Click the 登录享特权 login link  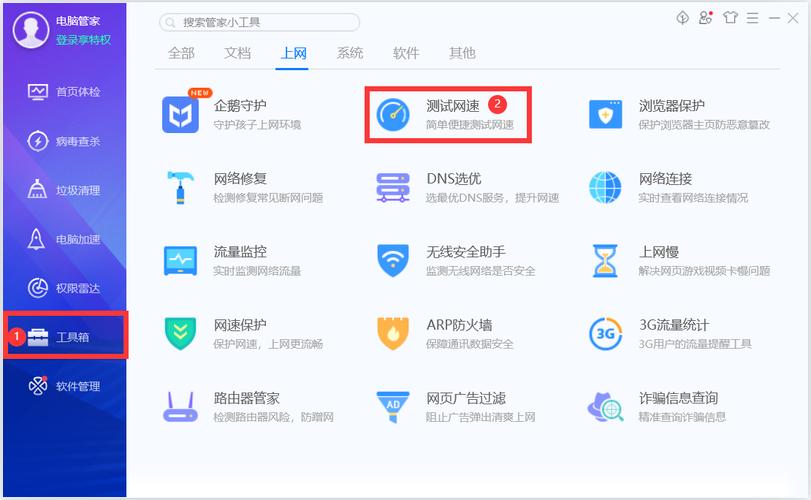click(x=83, y=40)
